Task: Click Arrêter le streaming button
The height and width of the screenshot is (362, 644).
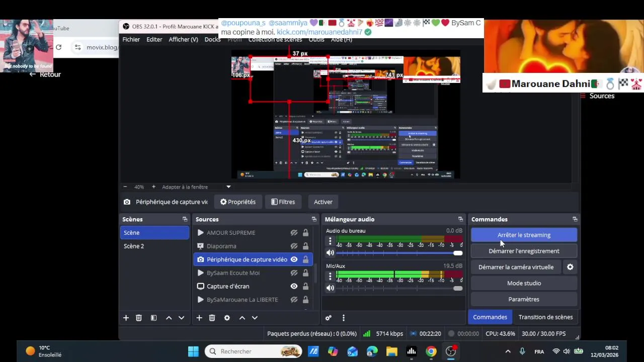Action: [524, 235]
